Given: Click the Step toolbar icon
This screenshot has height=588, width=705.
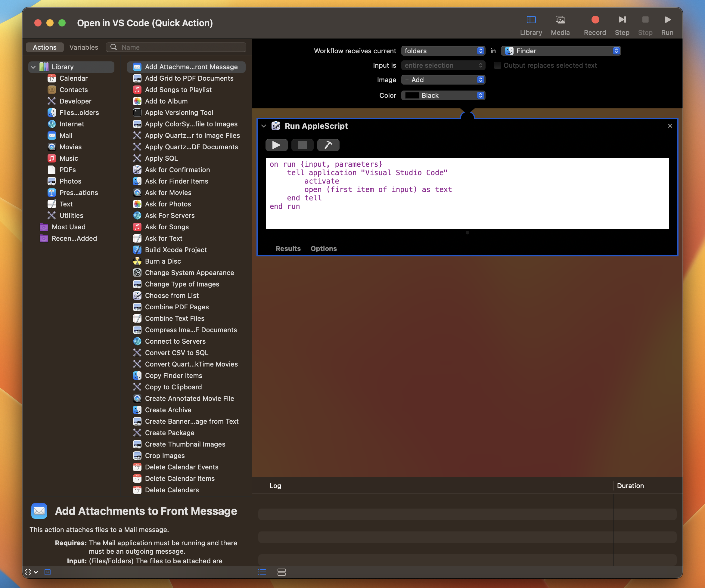Looking at the screenshot, I should point(622,20).
